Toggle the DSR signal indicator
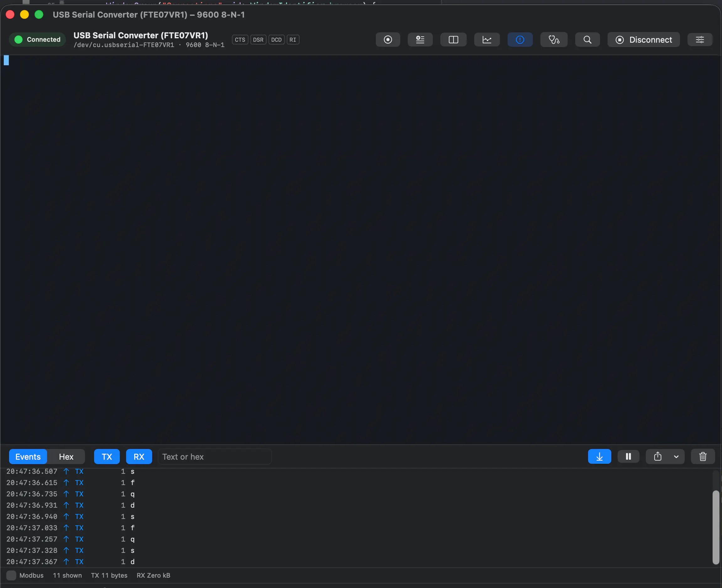This screenshot has width=722, height=588. (x=258, y=40)
